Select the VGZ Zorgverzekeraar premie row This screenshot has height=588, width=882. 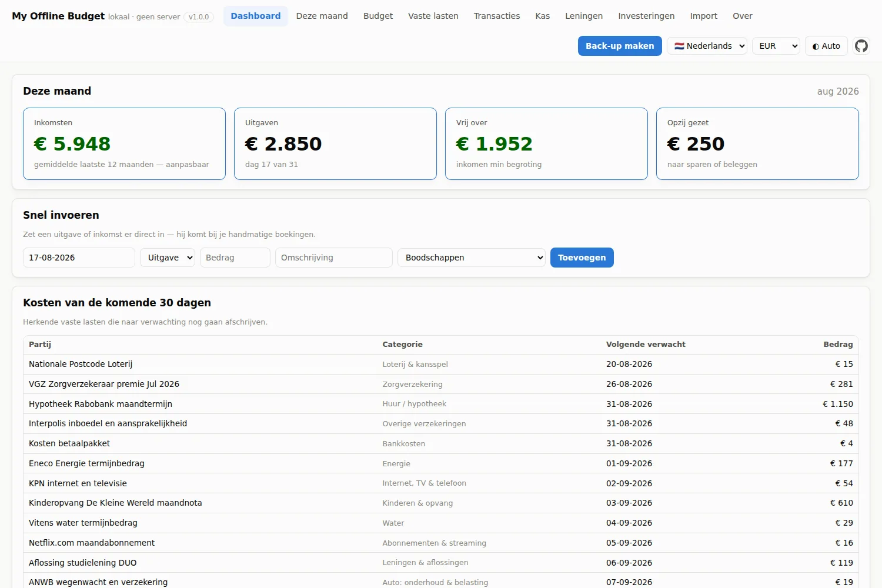coord(441,384)
